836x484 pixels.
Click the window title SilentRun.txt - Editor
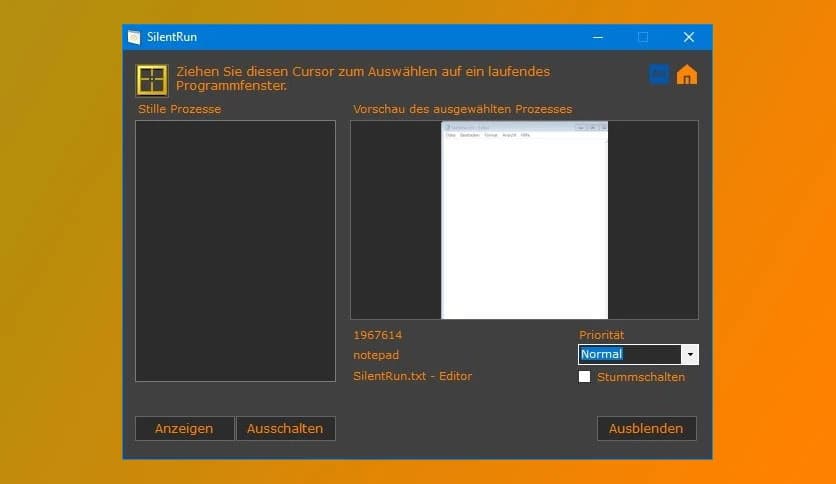click(x=413, y=376)
